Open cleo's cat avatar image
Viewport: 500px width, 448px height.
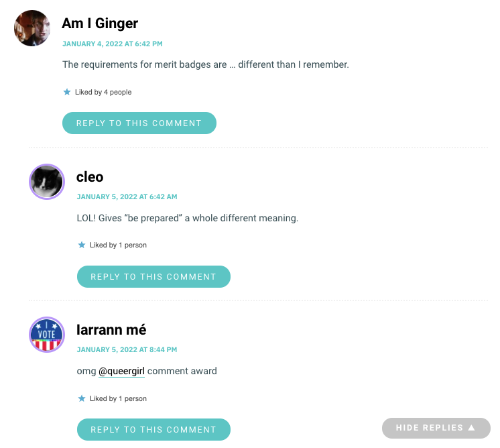point(47,182)
